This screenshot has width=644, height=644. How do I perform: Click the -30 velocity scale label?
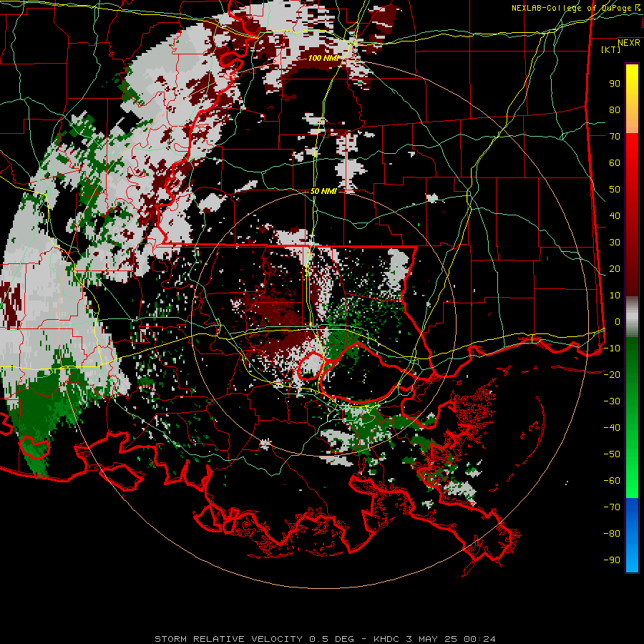click(612, 401)
